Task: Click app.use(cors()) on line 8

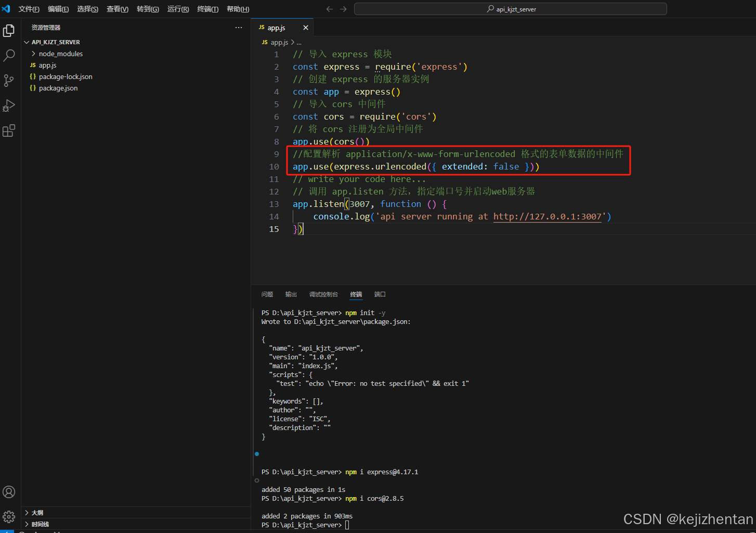Action: 331,141
